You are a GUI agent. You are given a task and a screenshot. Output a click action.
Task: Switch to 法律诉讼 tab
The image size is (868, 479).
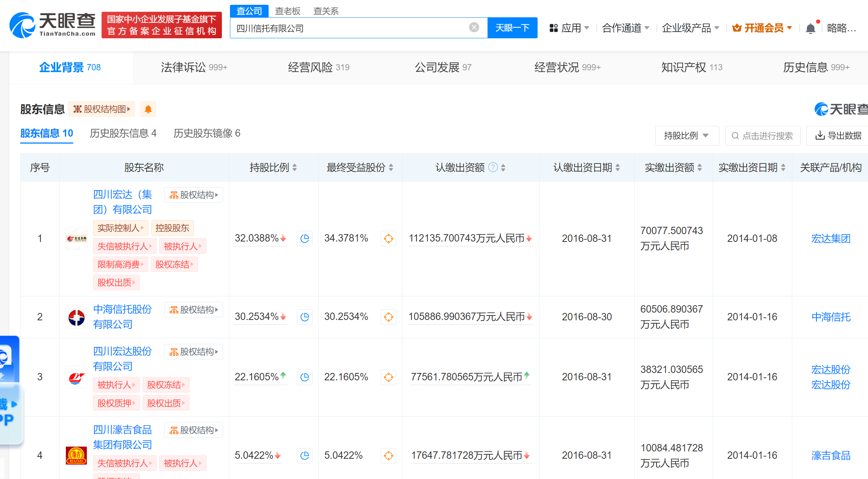tap(194, 67)
